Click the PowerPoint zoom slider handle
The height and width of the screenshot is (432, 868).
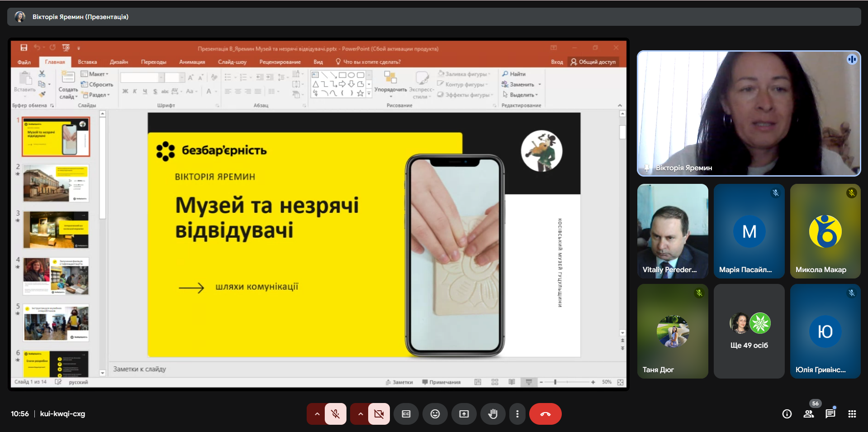555,382
